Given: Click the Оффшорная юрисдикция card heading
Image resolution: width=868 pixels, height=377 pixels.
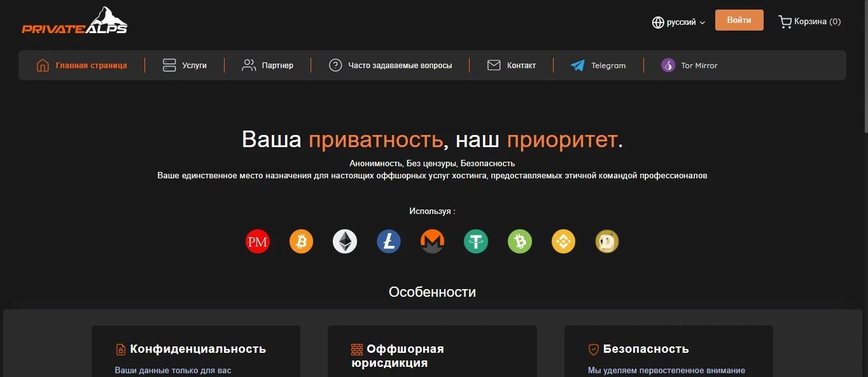Looking at the screenshot, I should click(x=398, y=356).
